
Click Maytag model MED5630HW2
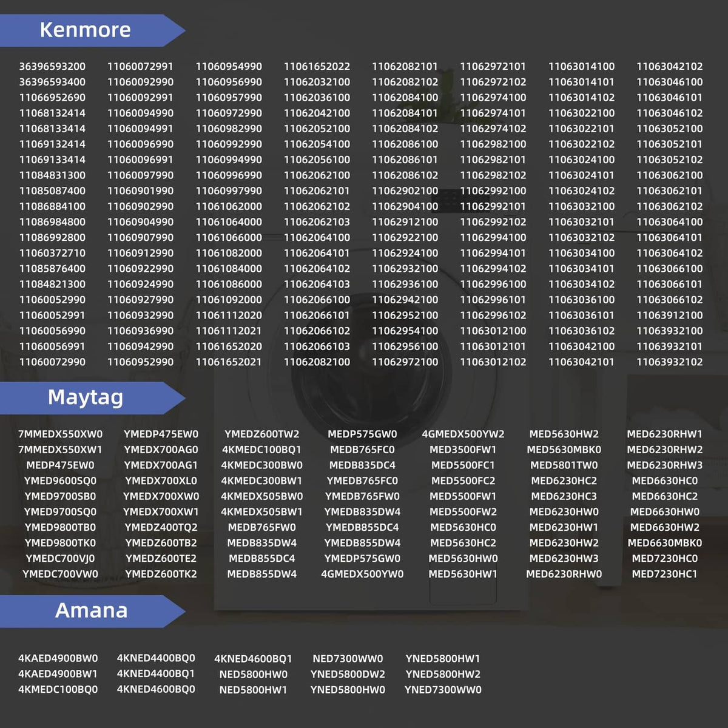point(564,434)
